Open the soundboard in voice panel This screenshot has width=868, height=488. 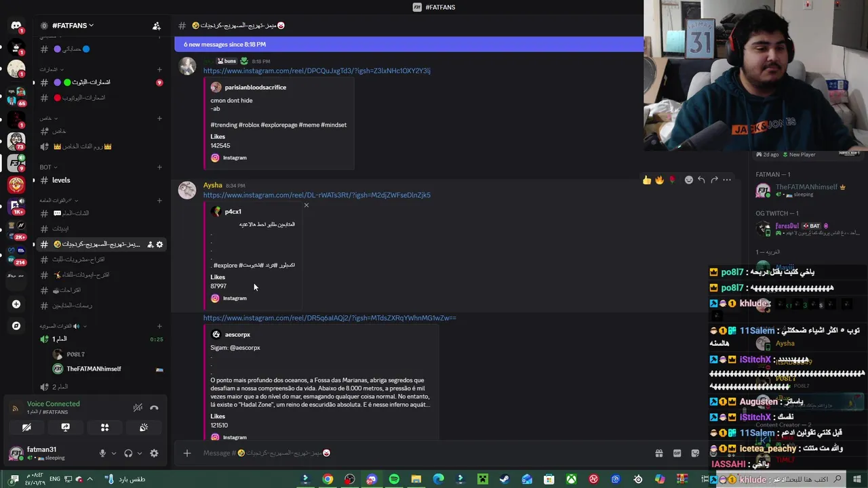(144, 428)
